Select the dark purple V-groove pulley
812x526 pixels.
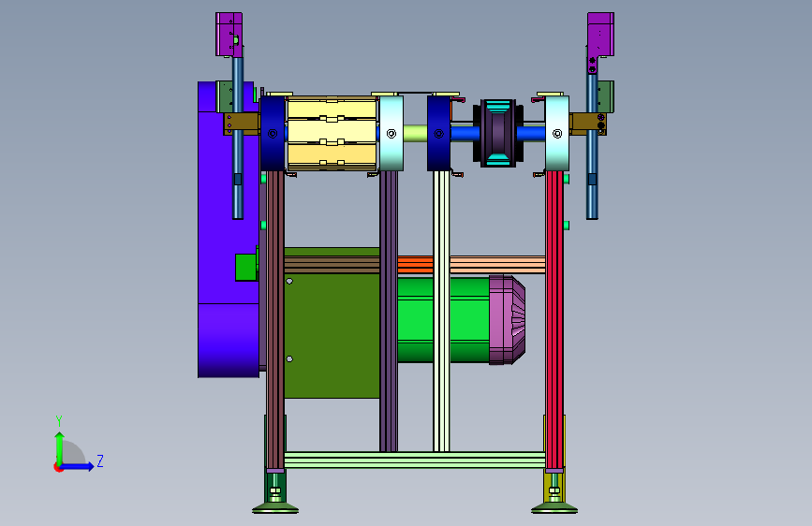tap(497, 134)
